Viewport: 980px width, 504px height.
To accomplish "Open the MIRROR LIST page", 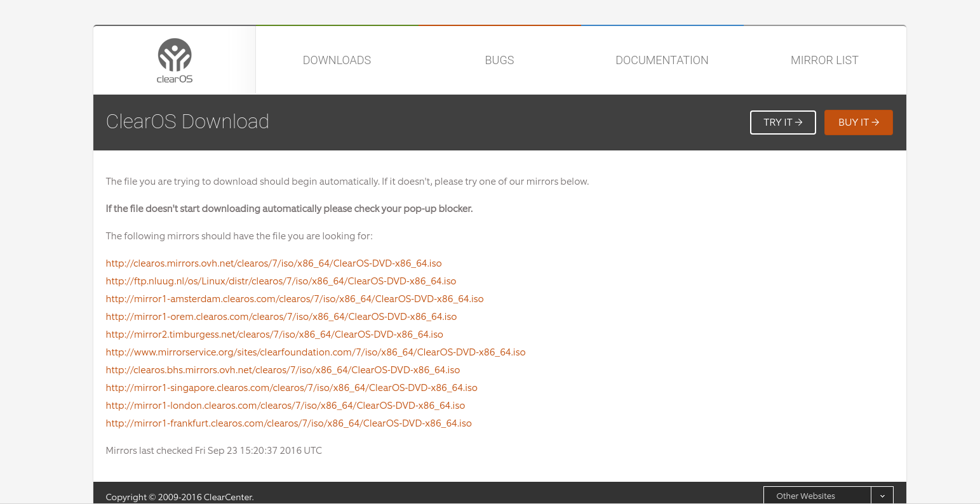I will pos(824,60).
